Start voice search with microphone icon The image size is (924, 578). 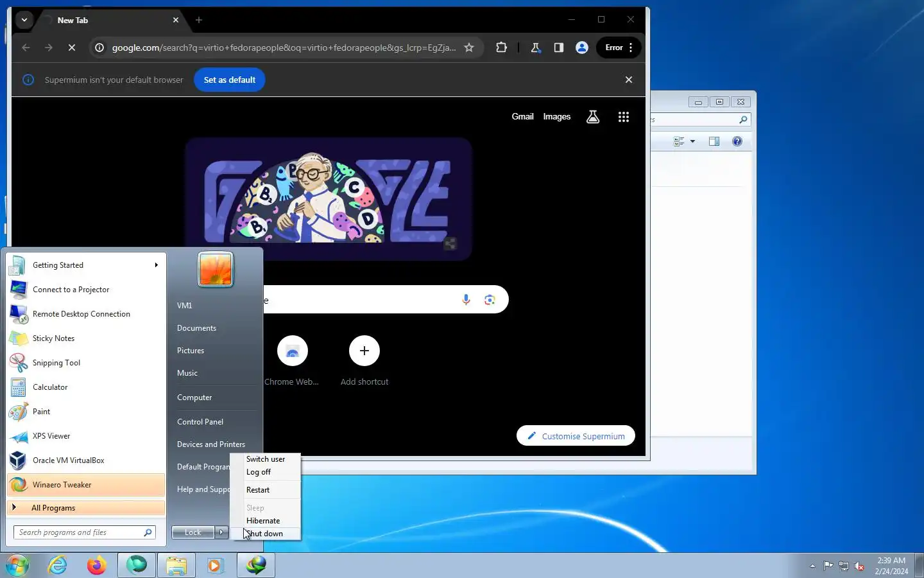coord(466,299)
